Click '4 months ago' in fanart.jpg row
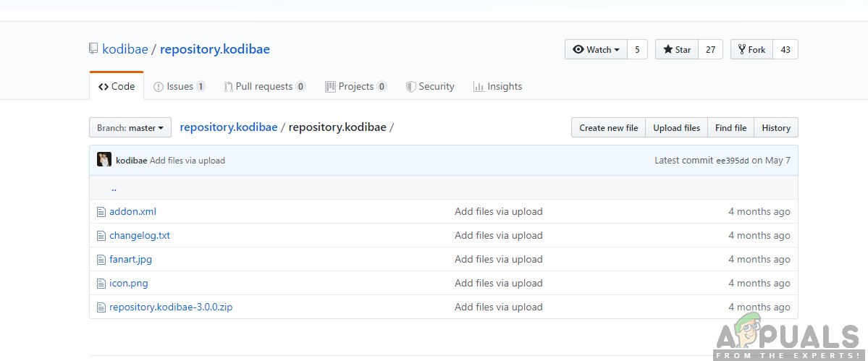868x361 pixels. click(x=759, y=259)
